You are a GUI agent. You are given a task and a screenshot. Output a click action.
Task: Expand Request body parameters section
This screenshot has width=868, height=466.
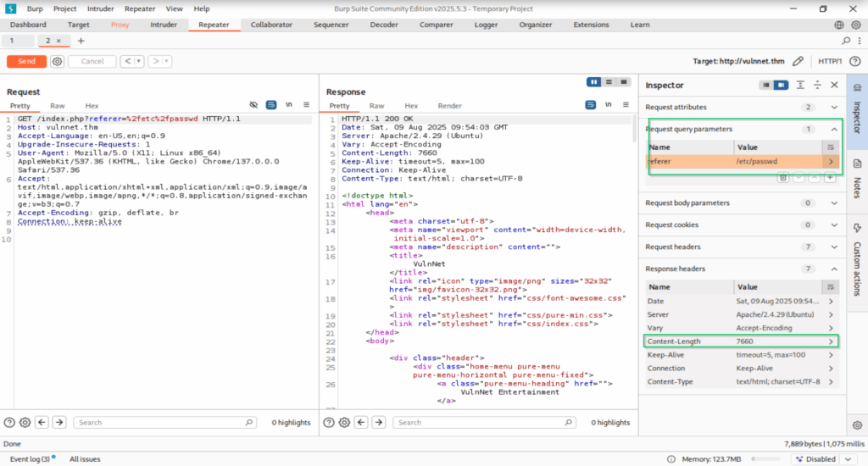click(834, 203)
